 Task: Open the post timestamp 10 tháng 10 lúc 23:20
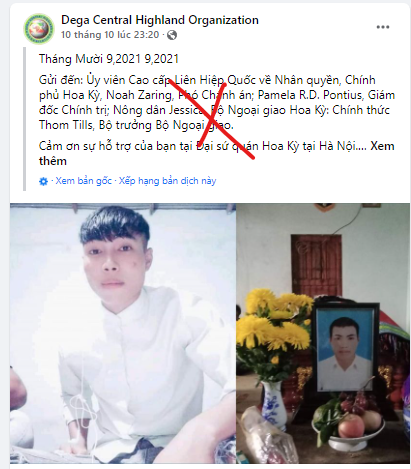(x=110, y=35)
